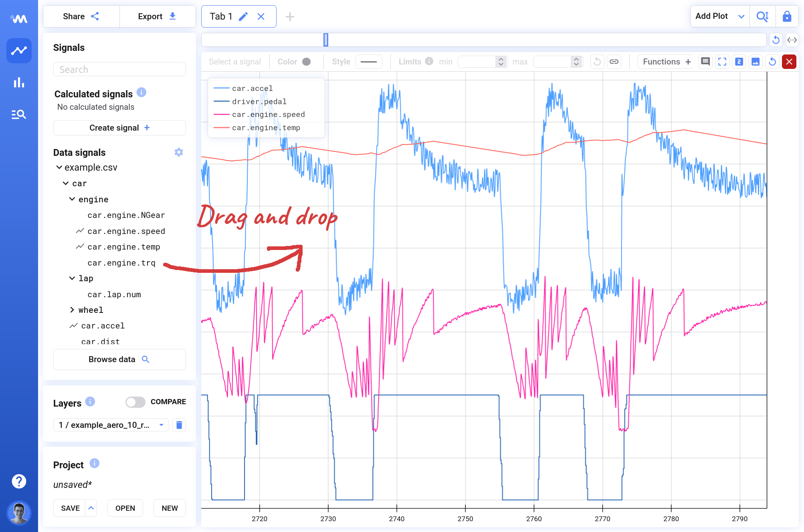Add a new tab with plus
The height and width of the screenshot is (532, 804).
pyautogui.click(x=290, y=17)
